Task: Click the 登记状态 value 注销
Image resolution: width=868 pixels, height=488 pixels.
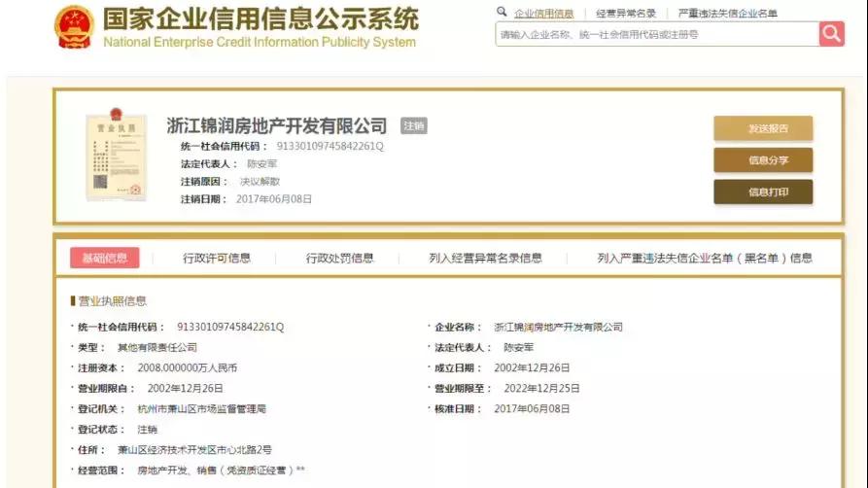Action: [x=147, y=430]
